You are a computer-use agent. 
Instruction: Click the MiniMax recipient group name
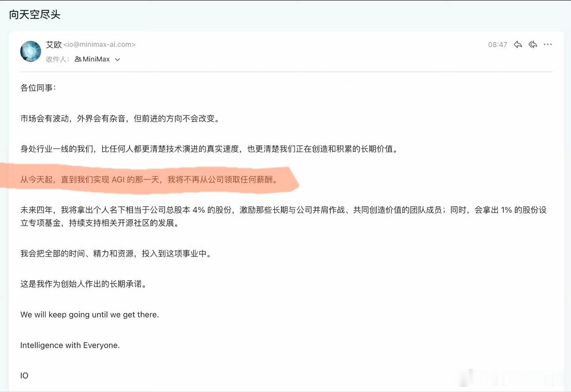point(96,59)
